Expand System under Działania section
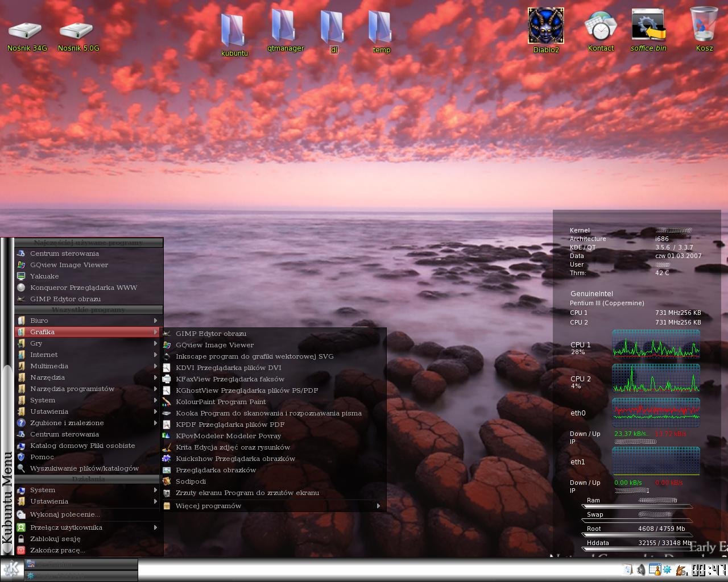The height and width of the screenshot is (582, 728). click(x=88, y=490)
